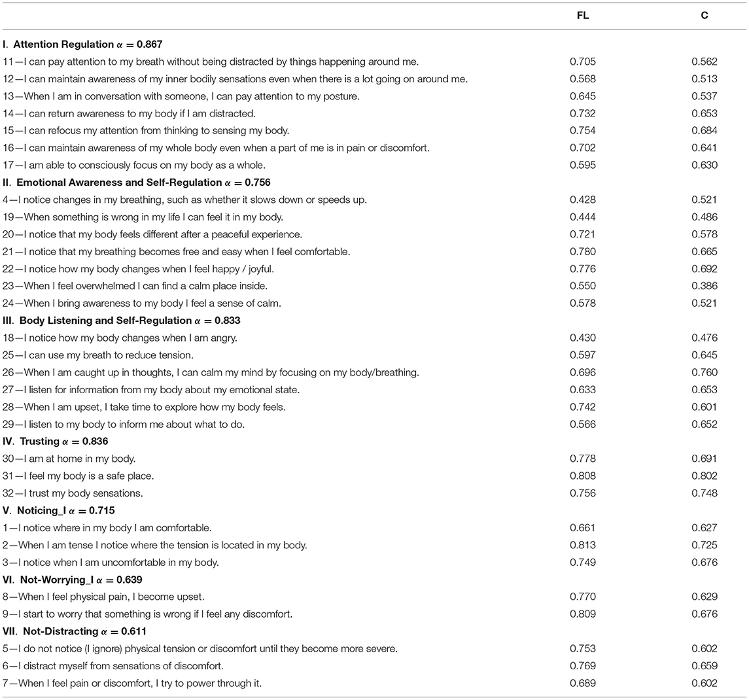
Task: Select item 15 about refocusing attention
Action: (x=146, y=130)
